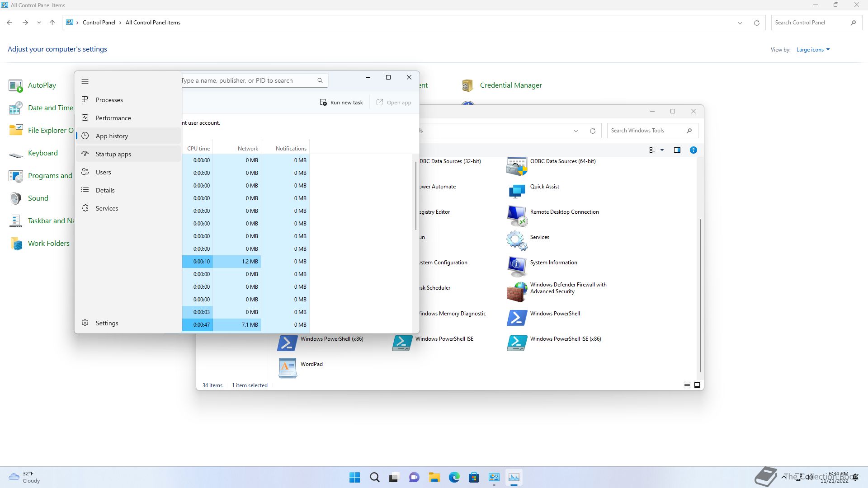Expand recent locations chevron in Control Panel
Screen dimensions: 868x488
39,23
